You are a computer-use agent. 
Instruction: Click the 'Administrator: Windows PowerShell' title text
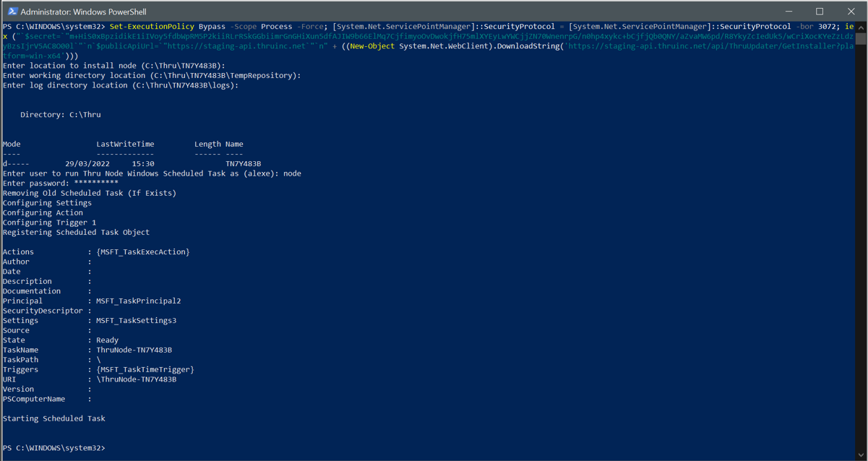83,12
